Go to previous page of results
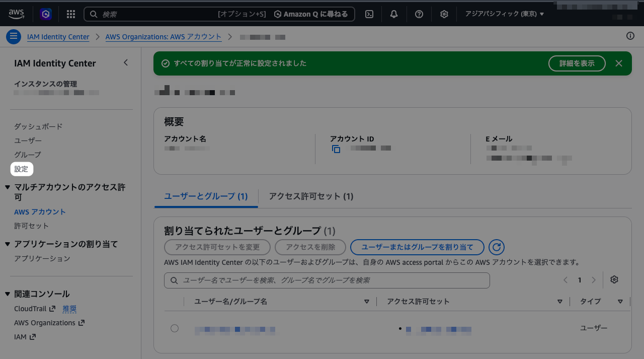The width and height of the screenshot is (644, 359). pos(566,280)
